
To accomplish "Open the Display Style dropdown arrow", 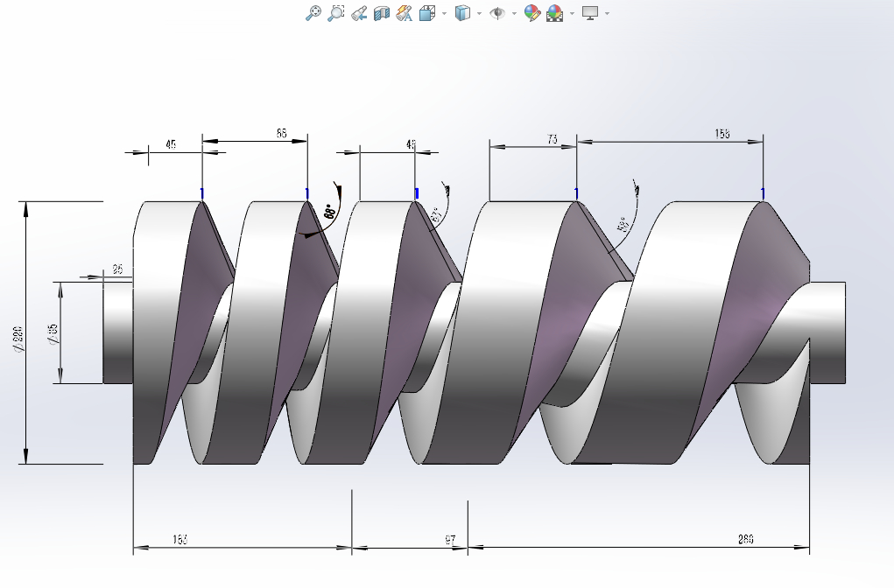I will [x=479, y=14].
